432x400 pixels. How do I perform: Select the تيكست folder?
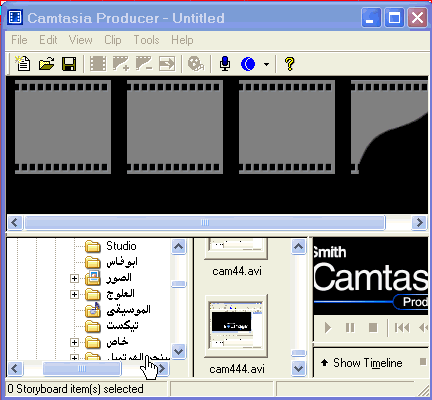122,325
